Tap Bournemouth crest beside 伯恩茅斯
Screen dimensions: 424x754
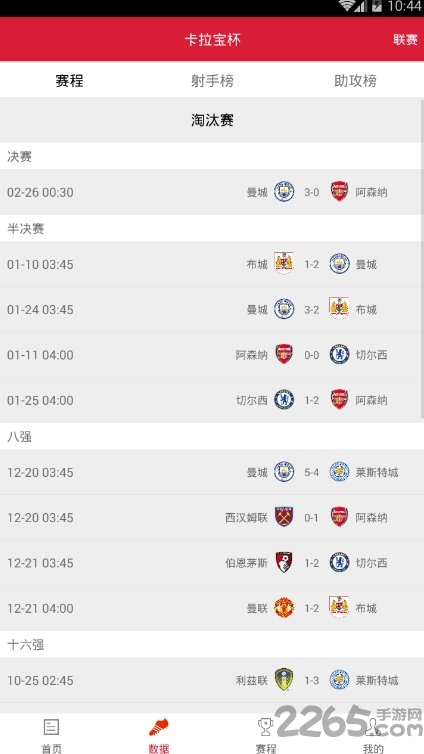coord(284,562)
